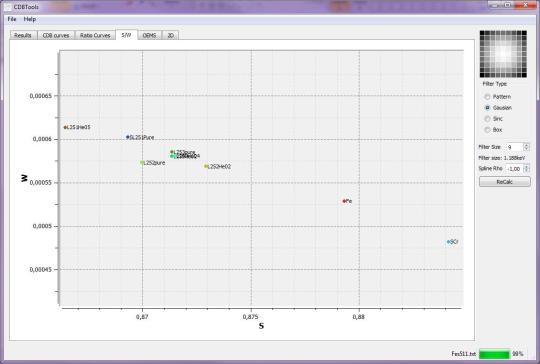Screen dimensions: 540x364
Task: Click the 0,0006 W-axis label
Action: point(42,139)
